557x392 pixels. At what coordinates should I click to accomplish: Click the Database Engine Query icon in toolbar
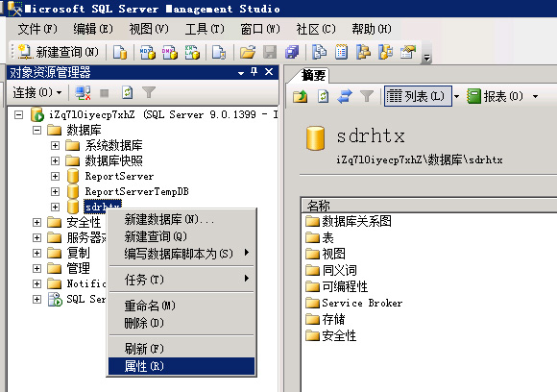point(120,52)
